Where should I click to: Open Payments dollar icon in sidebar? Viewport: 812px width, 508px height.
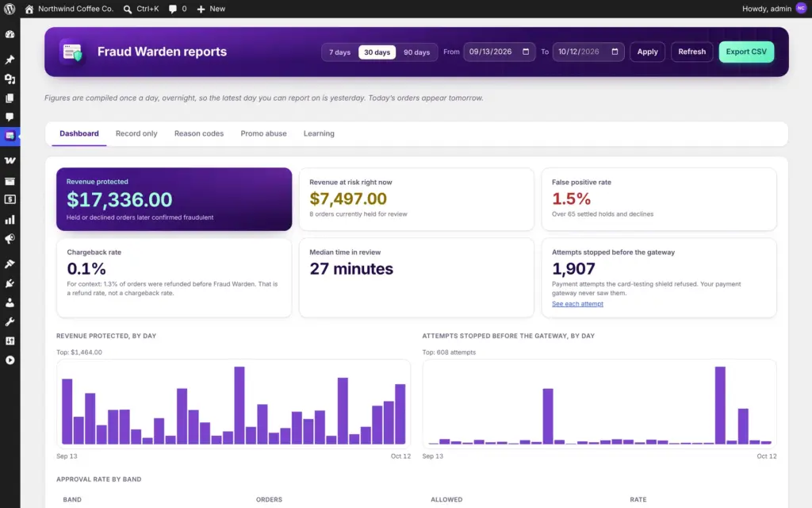pos(10,199)
